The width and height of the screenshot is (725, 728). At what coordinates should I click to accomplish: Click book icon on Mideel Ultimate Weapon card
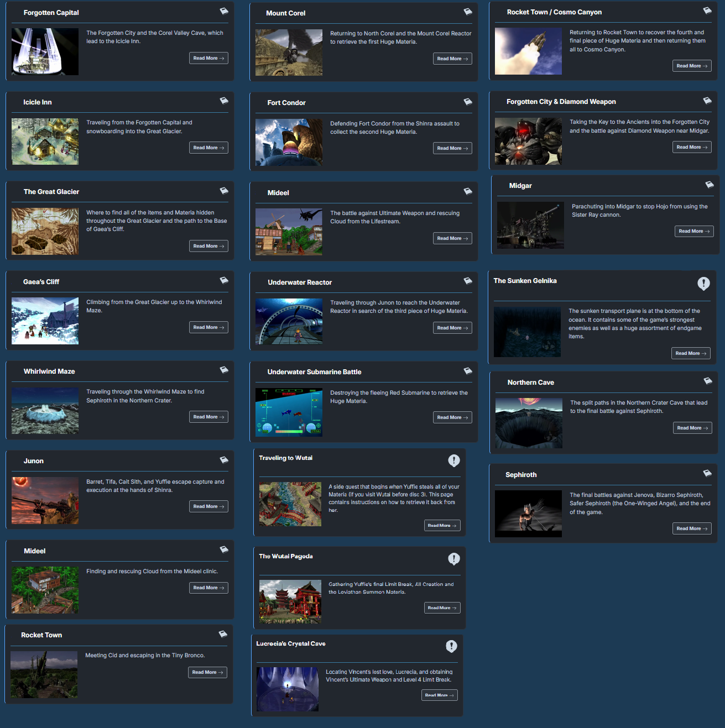pyautogui.click(x=468, y=191)
